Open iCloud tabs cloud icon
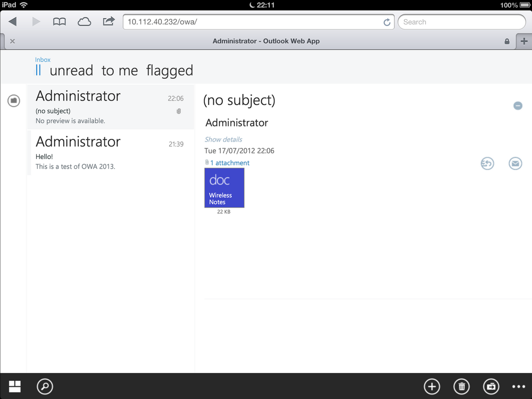This screenshot has width=532, height=399. [x=84, y=22]
